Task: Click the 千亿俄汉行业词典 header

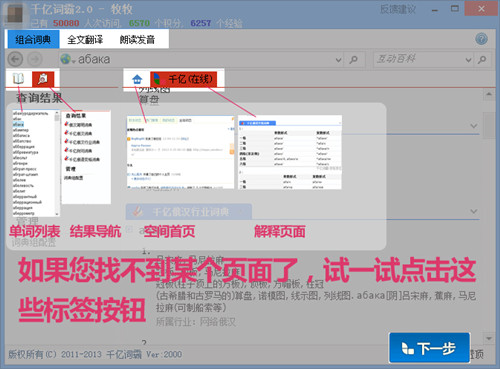Action: coord(189,212)
